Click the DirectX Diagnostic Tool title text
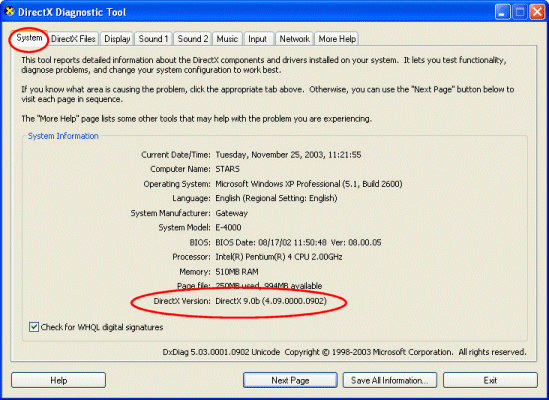 pos(72,12)
